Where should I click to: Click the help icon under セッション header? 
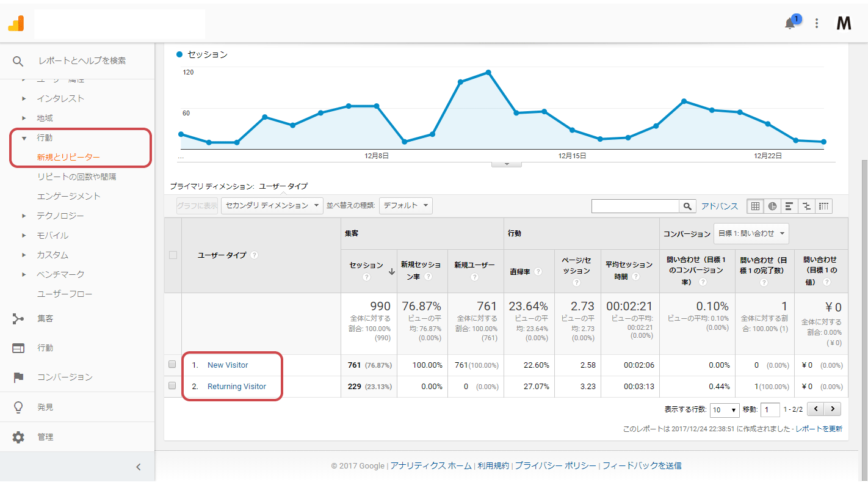367,277
